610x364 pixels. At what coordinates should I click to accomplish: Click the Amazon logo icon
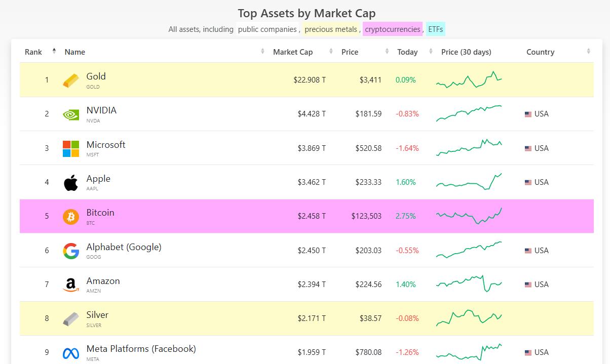tap(71, 285)
